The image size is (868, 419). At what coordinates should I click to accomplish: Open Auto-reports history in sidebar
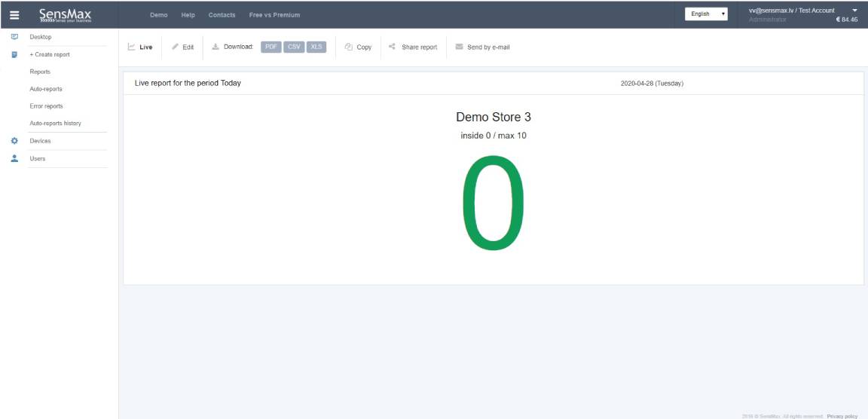point(55,124)
